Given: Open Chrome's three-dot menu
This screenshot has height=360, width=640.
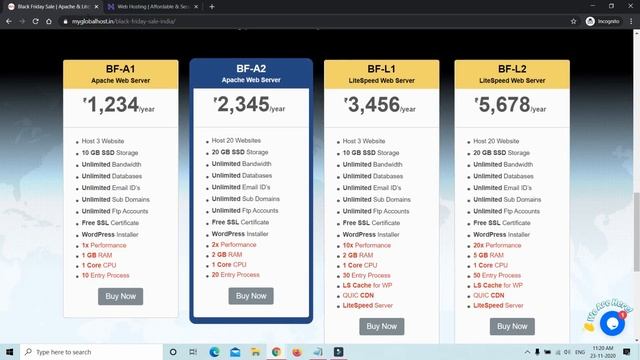Looking at the screenshot, I should click(x=631, y=21).
